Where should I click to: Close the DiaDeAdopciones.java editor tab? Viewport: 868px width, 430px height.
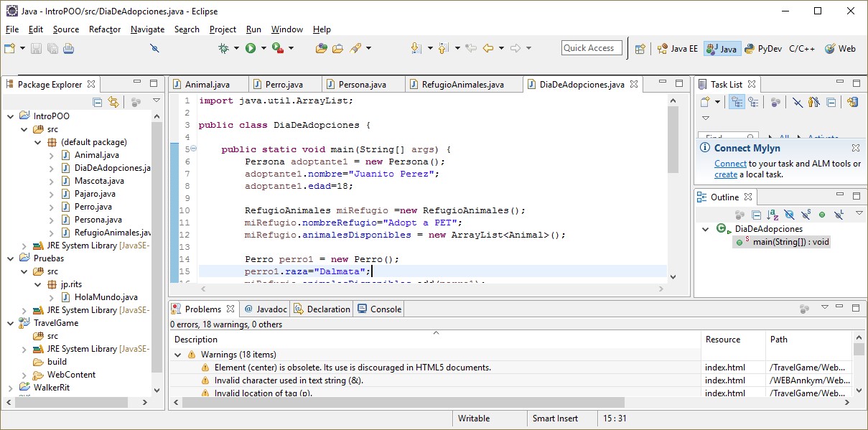pyautogui.click(x=634, y=84)
